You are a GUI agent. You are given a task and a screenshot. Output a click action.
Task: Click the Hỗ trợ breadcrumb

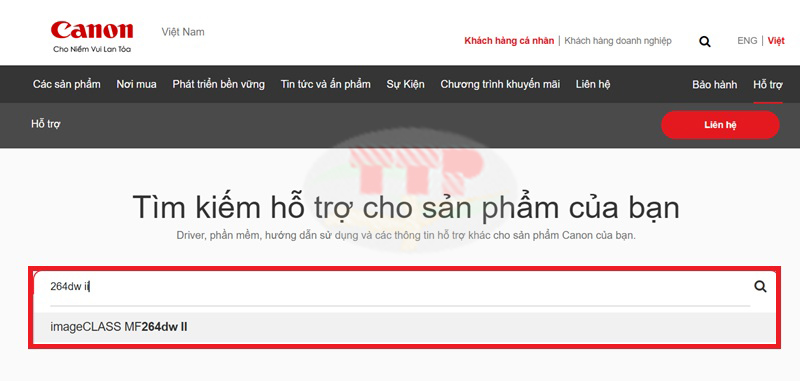click(x=46, y=124)
